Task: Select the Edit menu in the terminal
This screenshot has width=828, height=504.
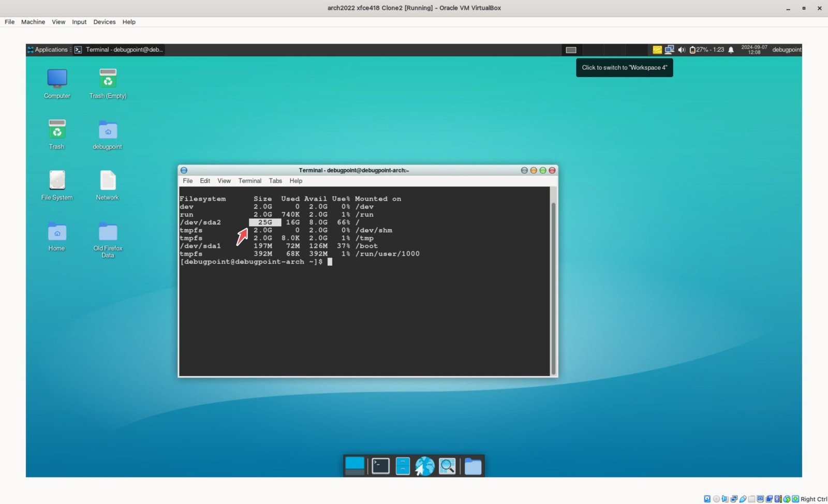Action: [x=204, y=181]
